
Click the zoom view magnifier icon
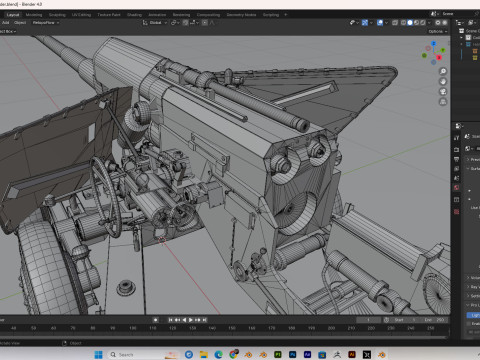coord(443,71)
